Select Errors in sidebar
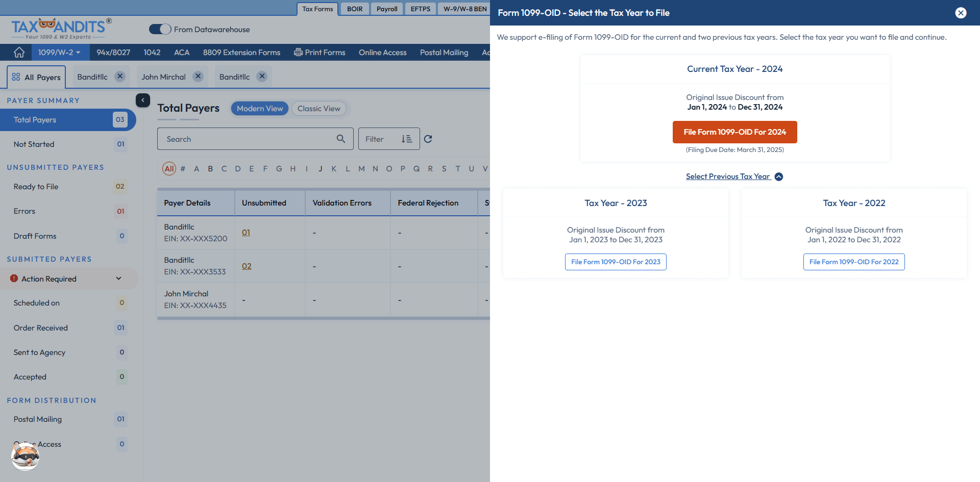 pos(68,211)
